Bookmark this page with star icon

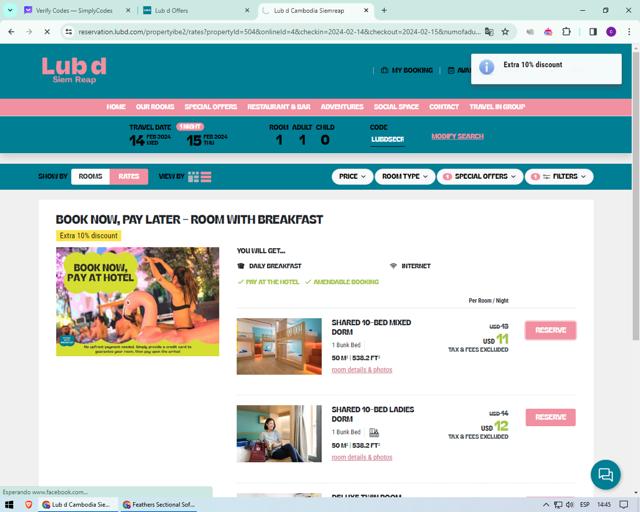coord(505,31)
